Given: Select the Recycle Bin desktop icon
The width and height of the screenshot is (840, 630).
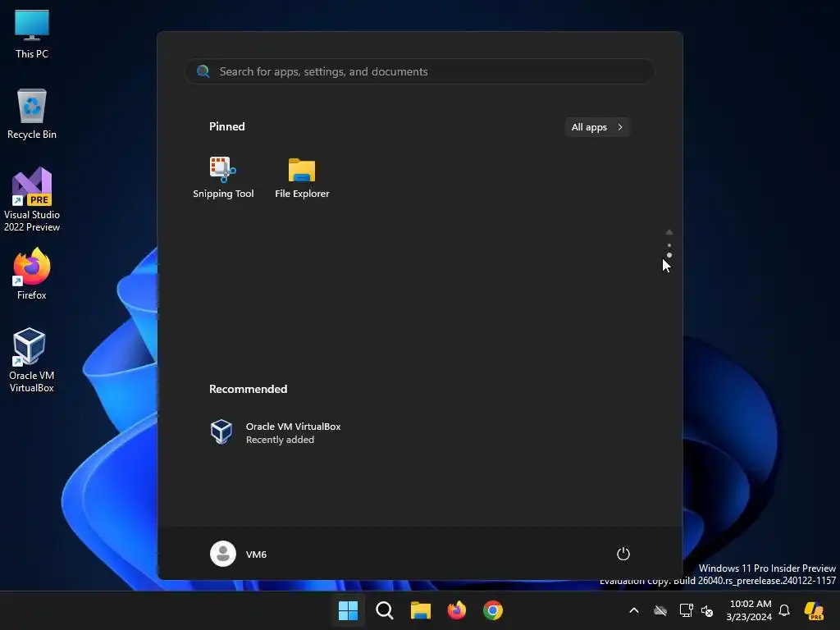Looking at the screenshot, I should point(32,114).
